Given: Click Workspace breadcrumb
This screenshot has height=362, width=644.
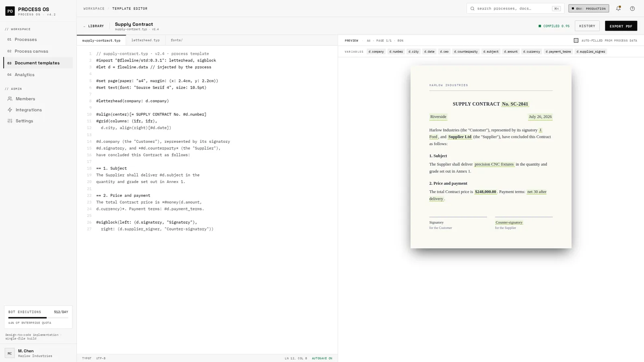Looking at the screenshot, I should (x=94, y=8).
